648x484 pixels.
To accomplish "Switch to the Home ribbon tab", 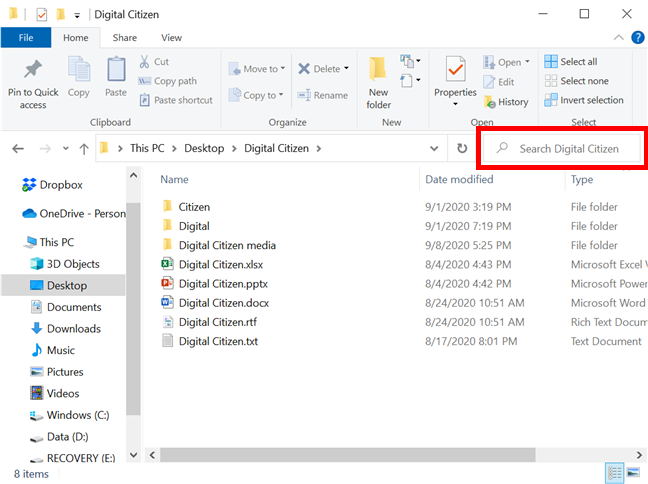I will click(76, 38).
